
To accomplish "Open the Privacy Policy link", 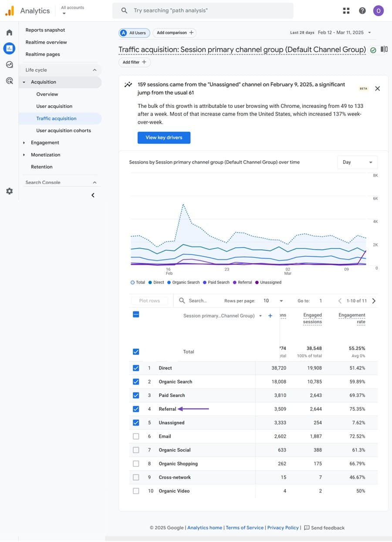I will pos(283,528).
